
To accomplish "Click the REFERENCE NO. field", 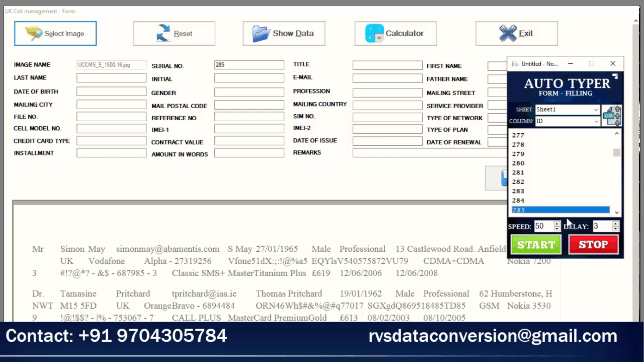I will coord(249,117).
